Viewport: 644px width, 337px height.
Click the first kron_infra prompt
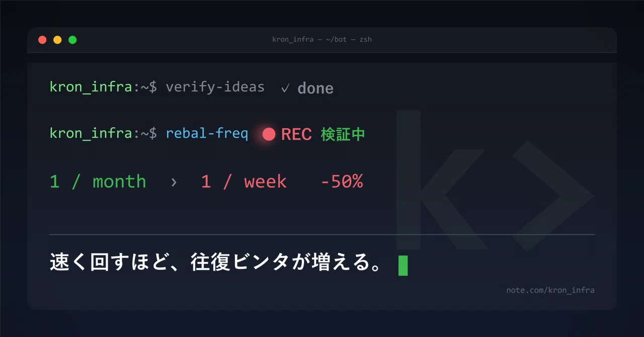point(91,87)
